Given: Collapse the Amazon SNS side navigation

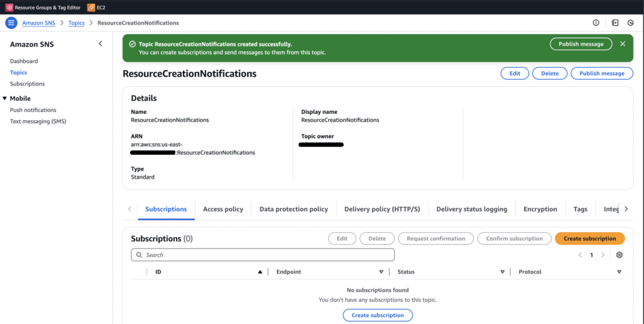Looking at the screenshot, I should (100, 43).
